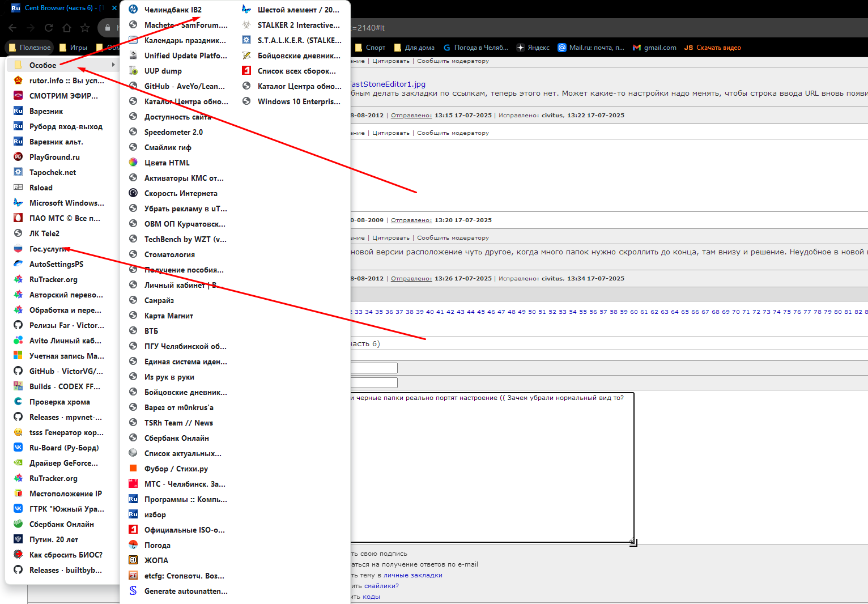
Task: Open the Полезное bookmarks folder
Action: click(x=29, y=48)
